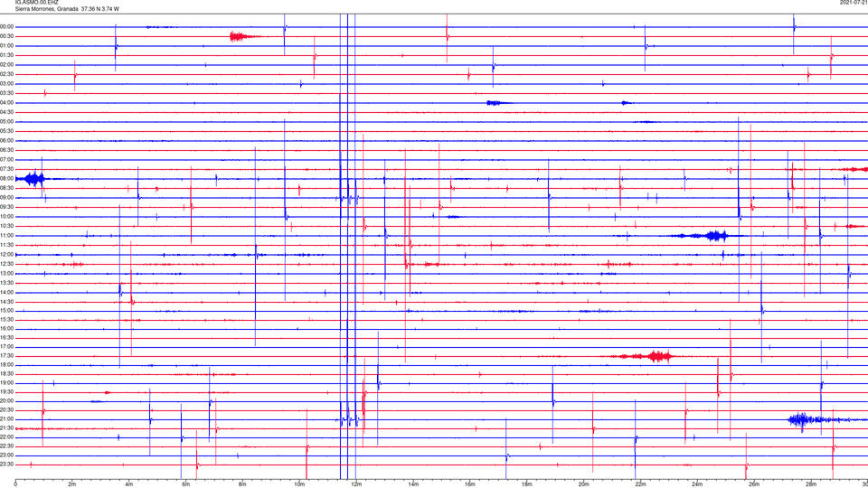Select the 06:00 trace time label
The height and width of the screenshot is (488, 868).
point(7,141)
